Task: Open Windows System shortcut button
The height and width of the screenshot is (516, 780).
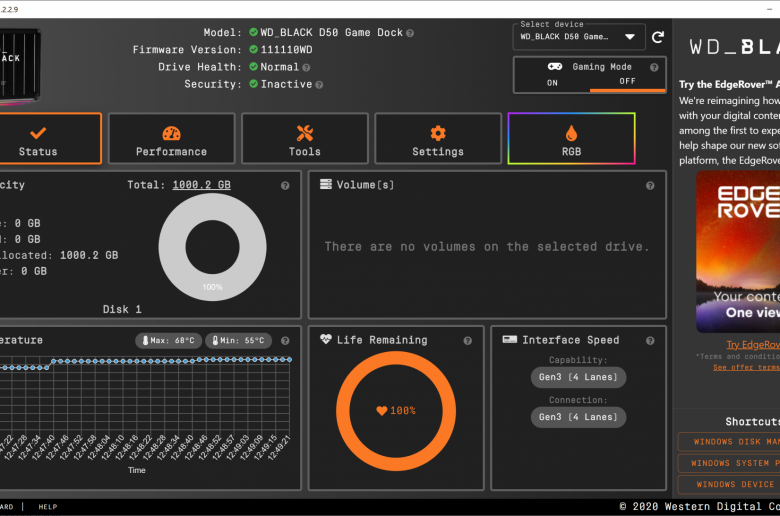Action: (x=729, y=463)
